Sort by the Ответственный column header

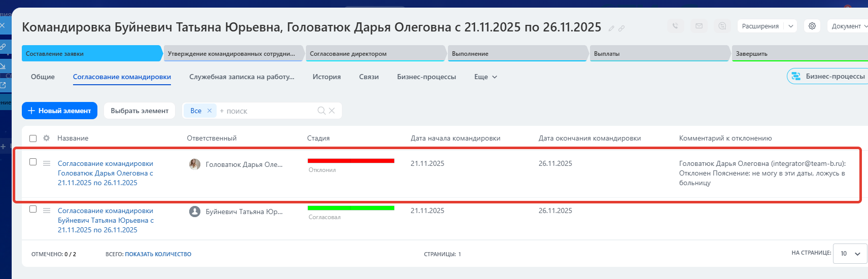(x=212, y=138)
